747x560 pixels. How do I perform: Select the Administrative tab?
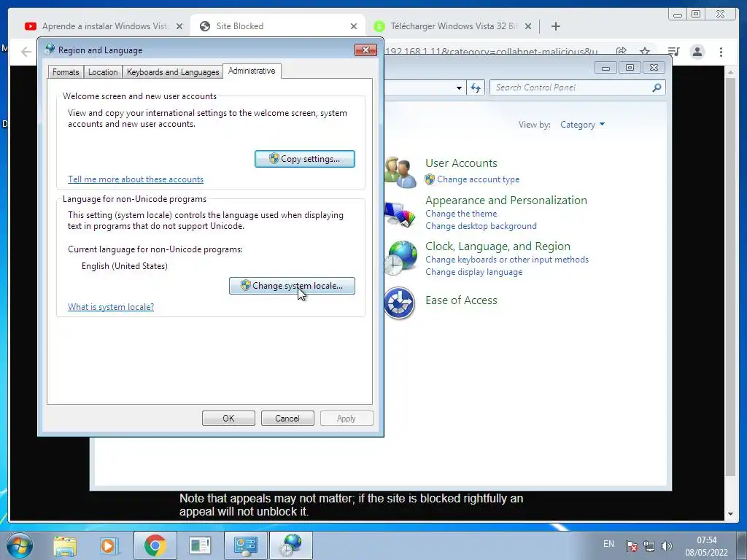(252, 71)
